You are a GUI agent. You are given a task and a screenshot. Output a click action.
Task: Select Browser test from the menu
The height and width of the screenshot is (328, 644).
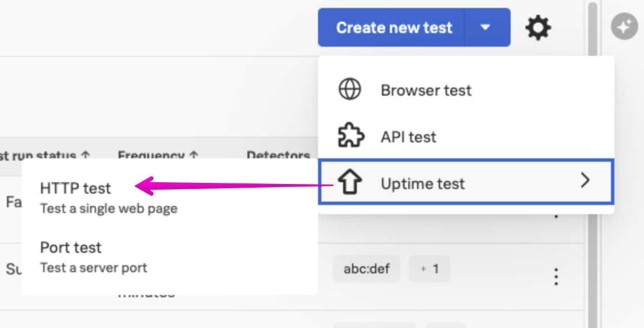click(426, 90)
